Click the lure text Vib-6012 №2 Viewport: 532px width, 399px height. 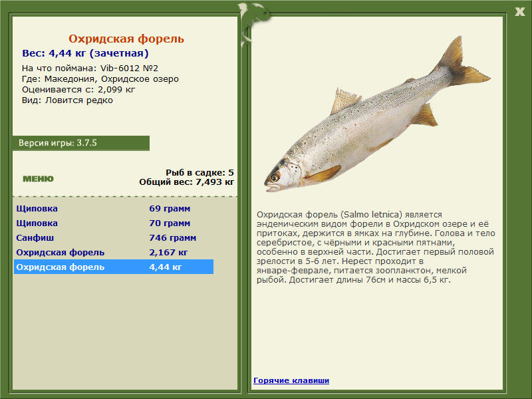[x=129, y=68]
